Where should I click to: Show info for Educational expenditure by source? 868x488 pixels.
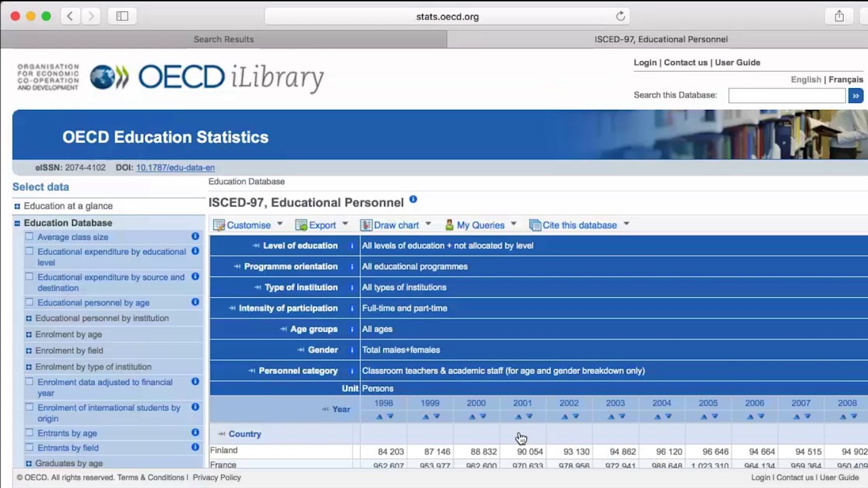[195, 277]
